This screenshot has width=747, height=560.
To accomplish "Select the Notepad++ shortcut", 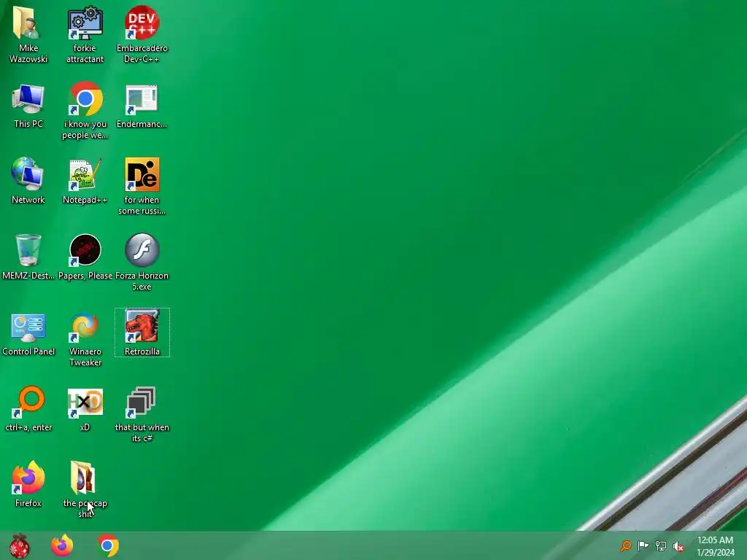I will [85, 181].
